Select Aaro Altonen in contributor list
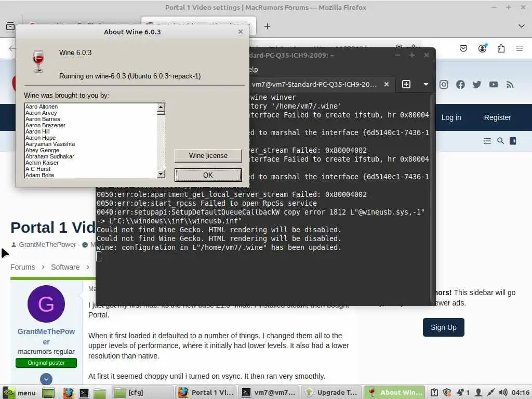 [x=42, y=107]
